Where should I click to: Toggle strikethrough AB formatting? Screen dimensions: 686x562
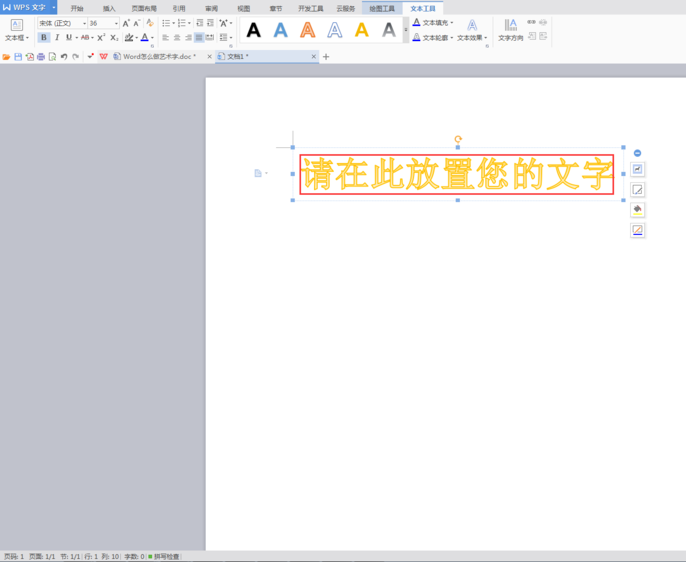coord(85,38)
